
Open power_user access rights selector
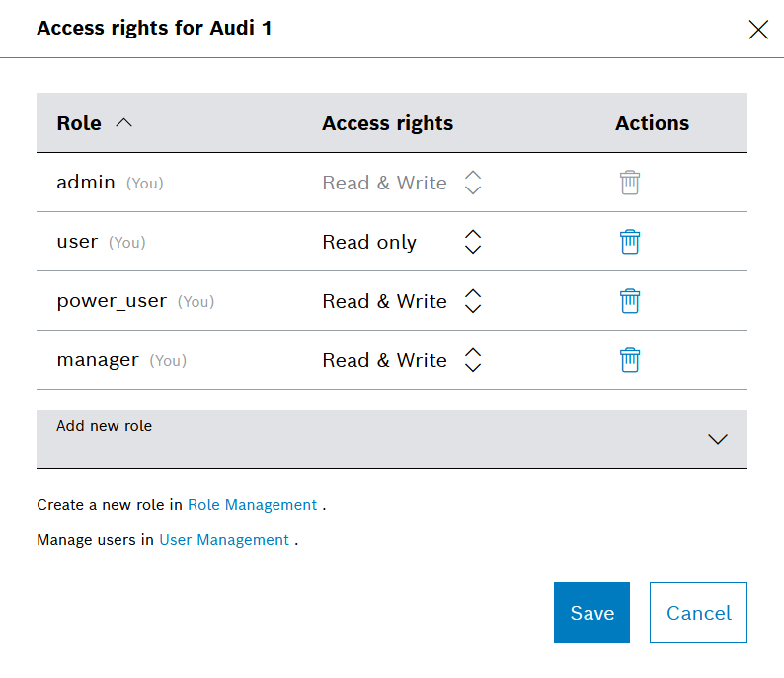472,301
